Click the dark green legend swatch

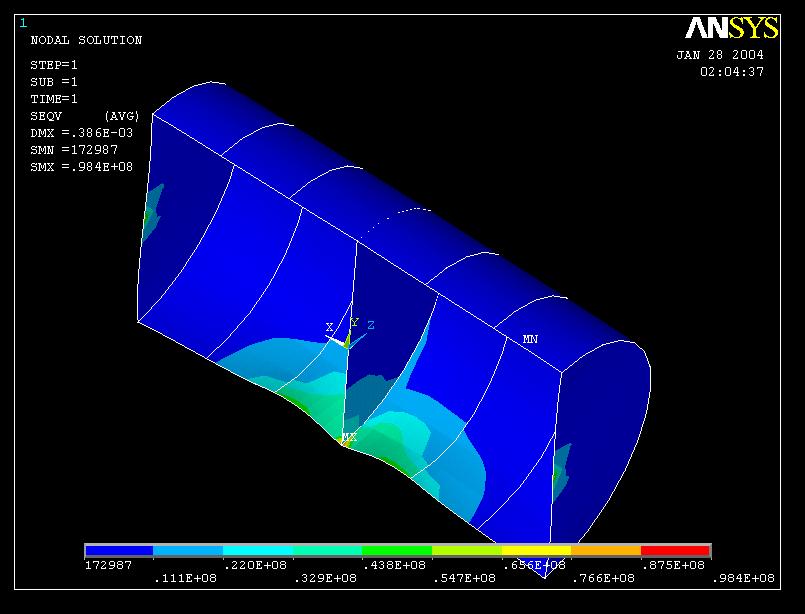pyautogui.click(x=397, y=550)
